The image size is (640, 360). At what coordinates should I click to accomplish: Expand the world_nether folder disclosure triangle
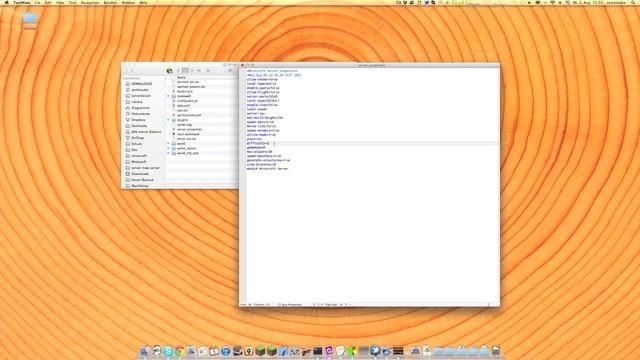click(168, 148)
